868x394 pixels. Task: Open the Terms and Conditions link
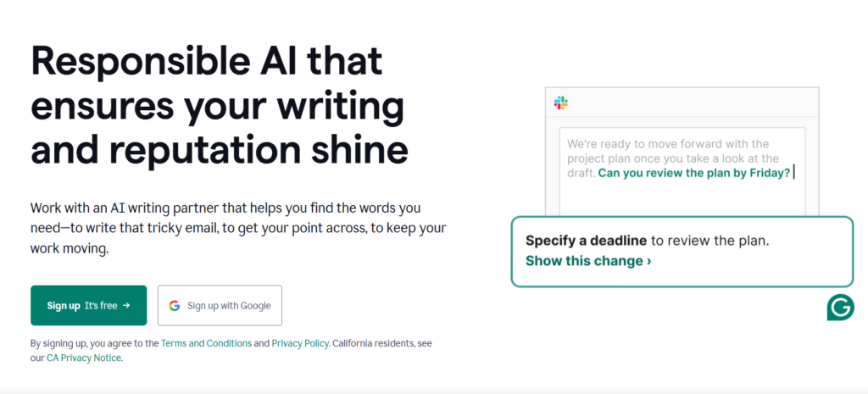click(x=207, y=343)
